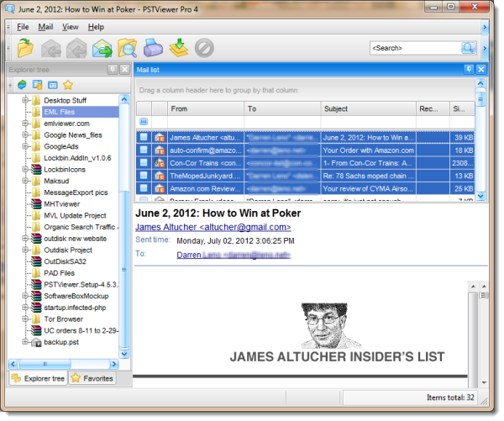Click the small window icon beside the star
Screen dimensions: 504x421
[x=52, y=85]
